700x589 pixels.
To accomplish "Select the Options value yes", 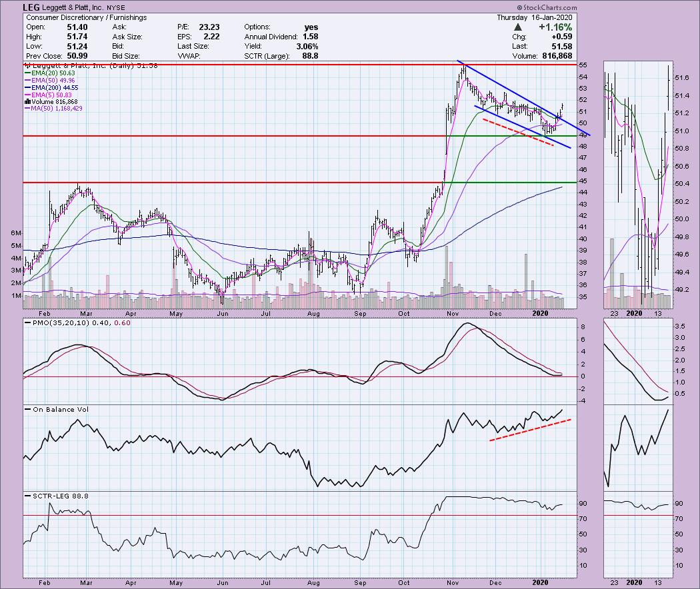I will click(311, 27).
